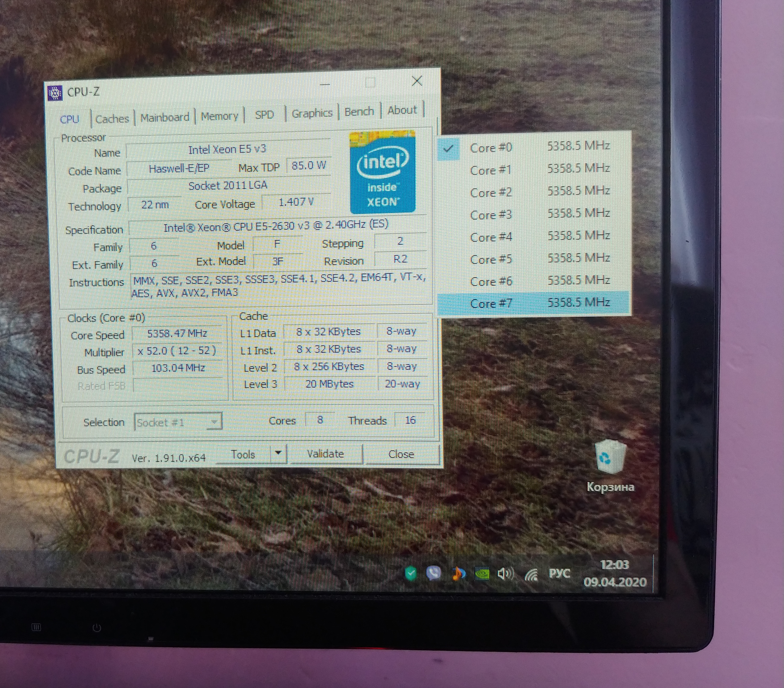Open the taskbar clock and date
784x688 pixels.
[615, 573]
